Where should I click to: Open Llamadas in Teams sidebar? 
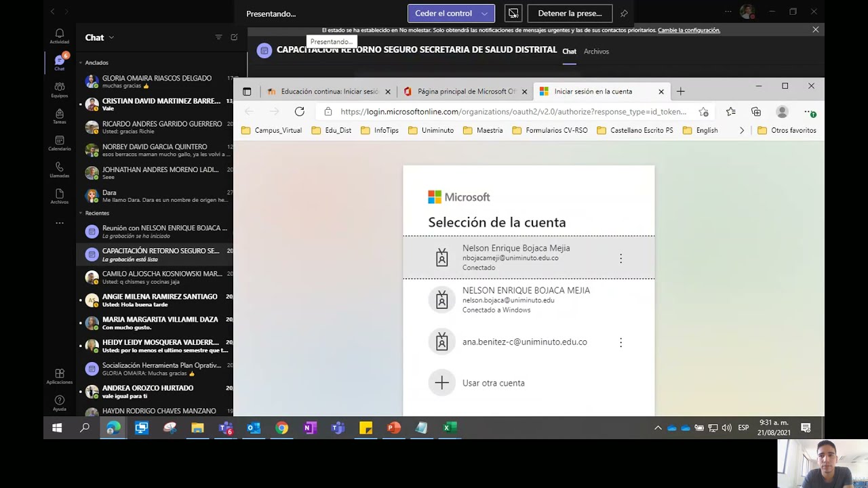tap(60, 169)
